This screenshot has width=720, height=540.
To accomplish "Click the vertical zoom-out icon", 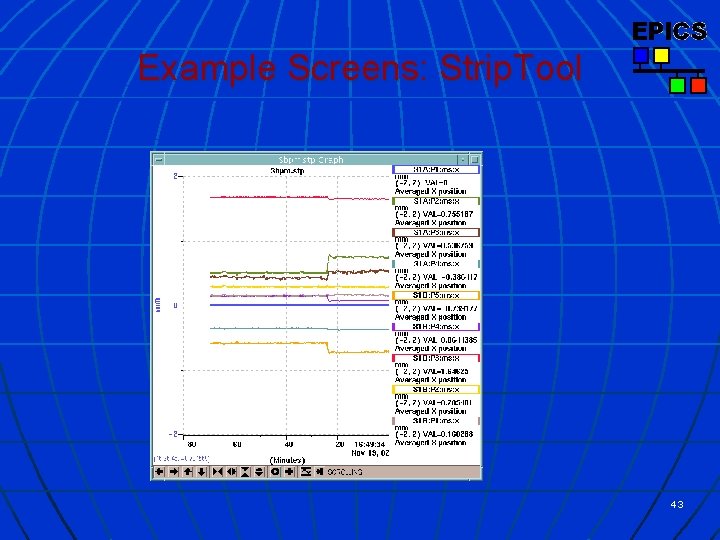I will click(259, 472).
